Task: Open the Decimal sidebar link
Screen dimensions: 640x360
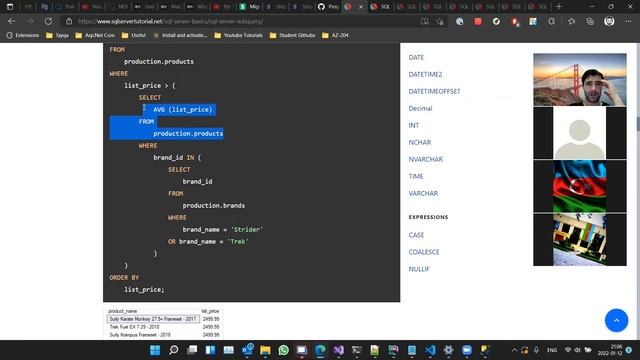Action: click(x=420, y=109)
